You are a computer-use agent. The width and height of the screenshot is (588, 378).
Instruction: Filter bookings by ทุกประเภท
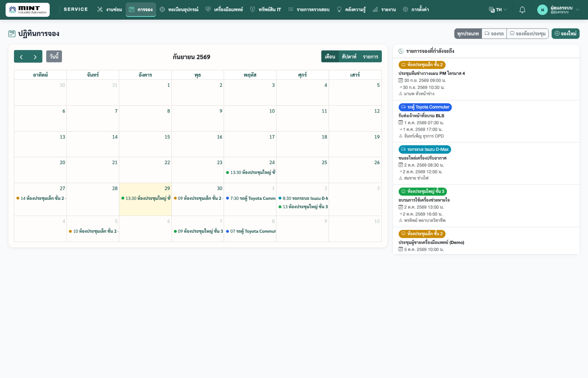(x=468, y=34)
